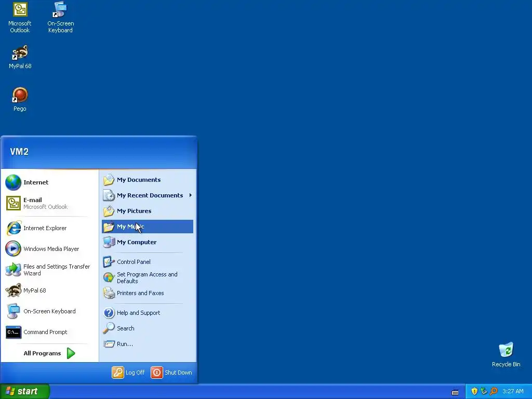Select the My Documents label

pos(139,180)
